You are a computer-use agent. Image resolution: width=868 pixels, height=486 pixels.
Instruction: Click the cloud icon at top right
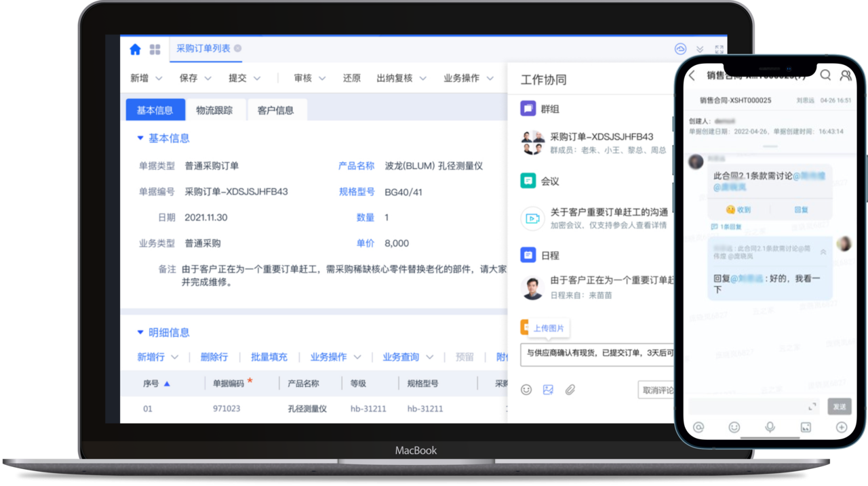click(680, 49)
